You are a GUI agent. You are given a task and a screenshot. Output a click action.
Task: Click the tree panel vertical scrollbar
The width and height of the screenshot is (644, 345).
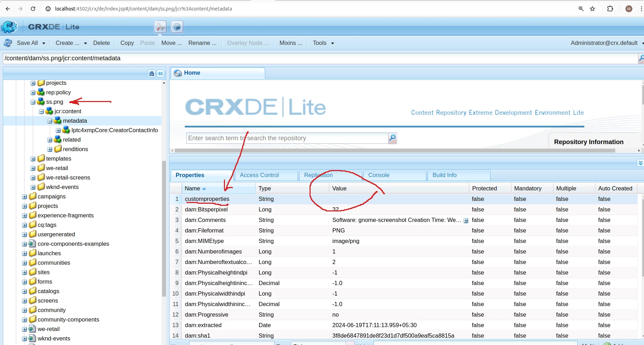164,229
